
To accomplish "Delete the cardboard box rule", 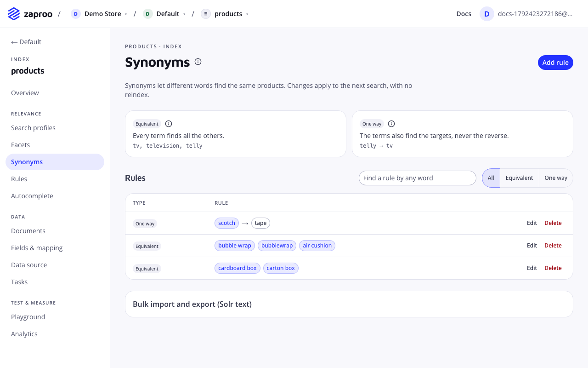I will pyautogui.click(x=553, y=268).
